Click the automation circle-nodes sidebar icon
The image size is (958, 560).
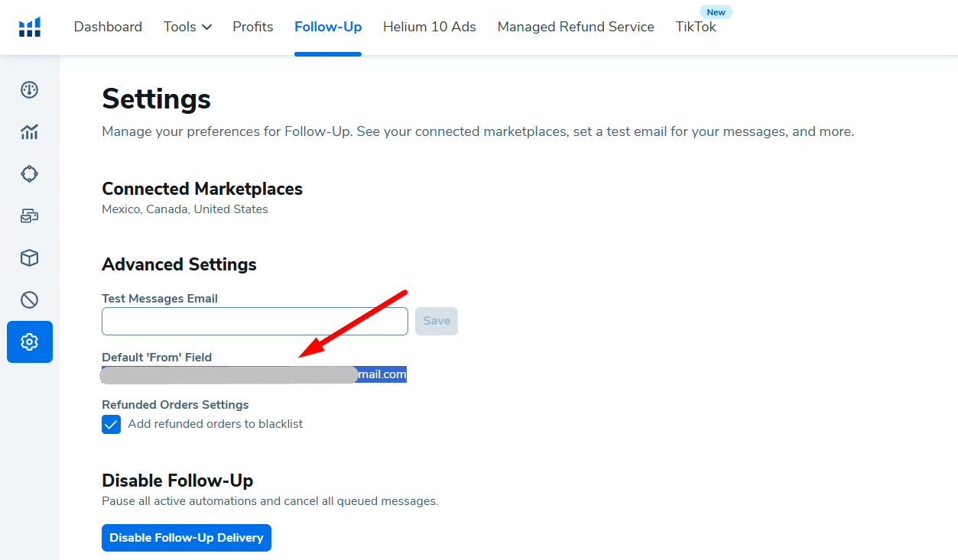(x=30, y=174)
